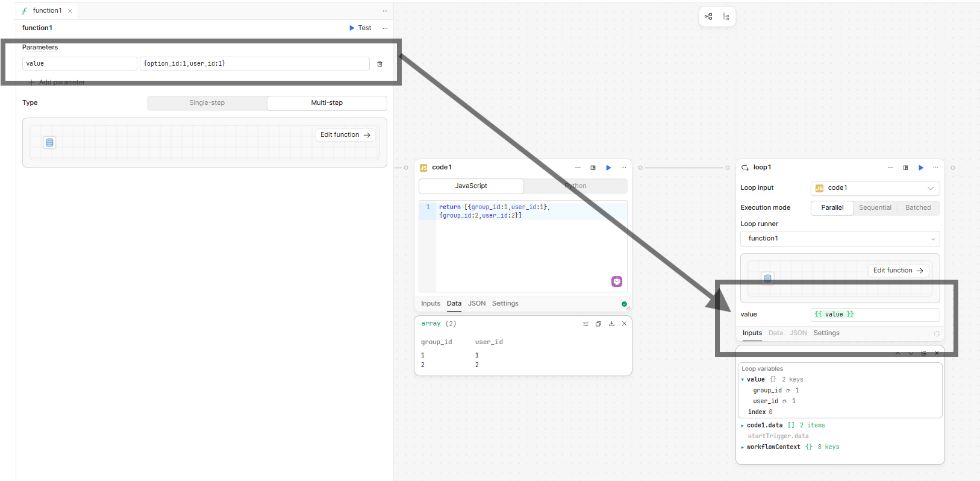Delete the value parameter with trash icon

pos(379,64)
